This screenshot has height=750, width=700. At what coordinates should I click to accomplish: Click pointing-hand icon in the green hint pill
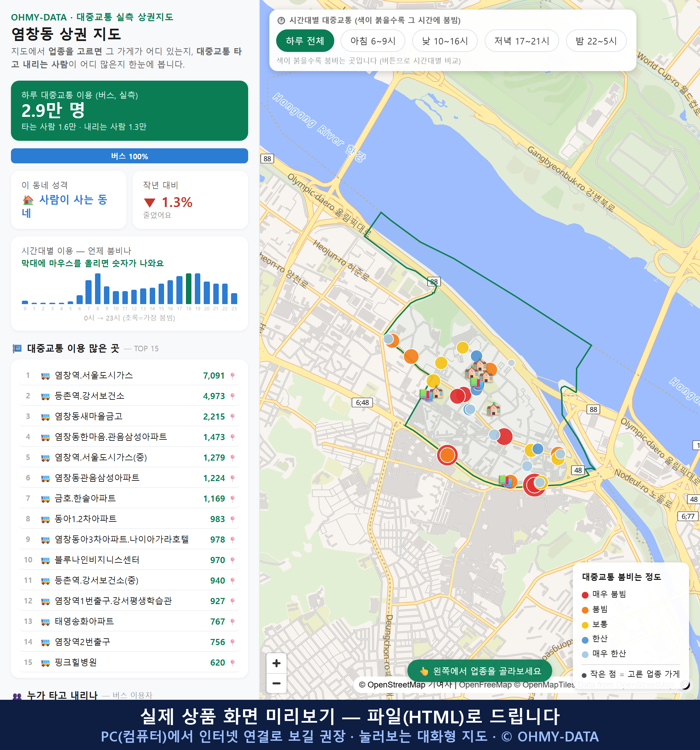pyautogui.click(x=424, y=671)
